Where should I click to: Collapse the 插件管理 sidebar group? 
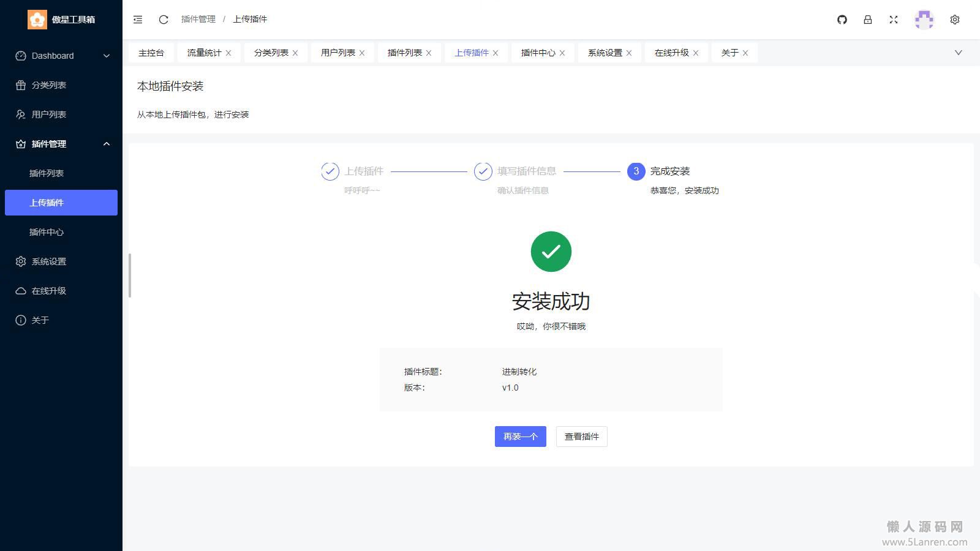pos(61,144)
